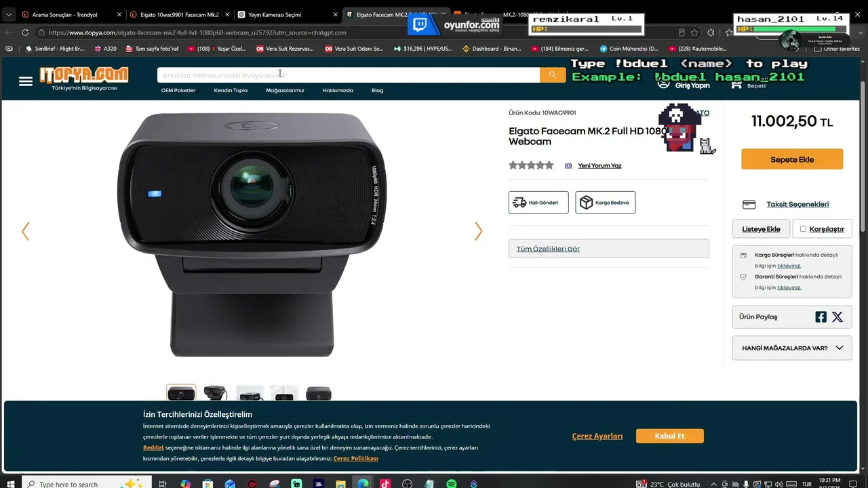Select the first product thumbnail
This screenshot has width=868, height=488.
(181, 393)
